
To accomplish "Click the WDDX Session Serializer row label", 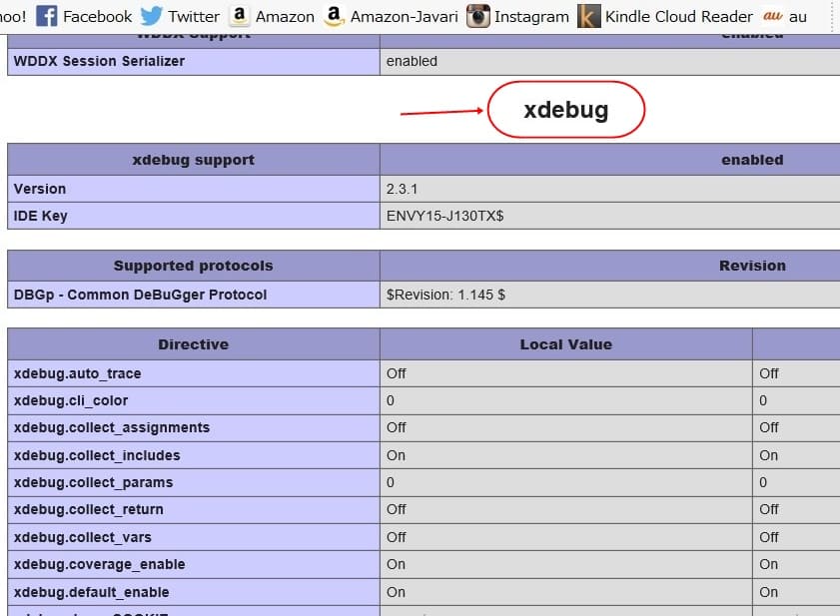I will [99, 61].
